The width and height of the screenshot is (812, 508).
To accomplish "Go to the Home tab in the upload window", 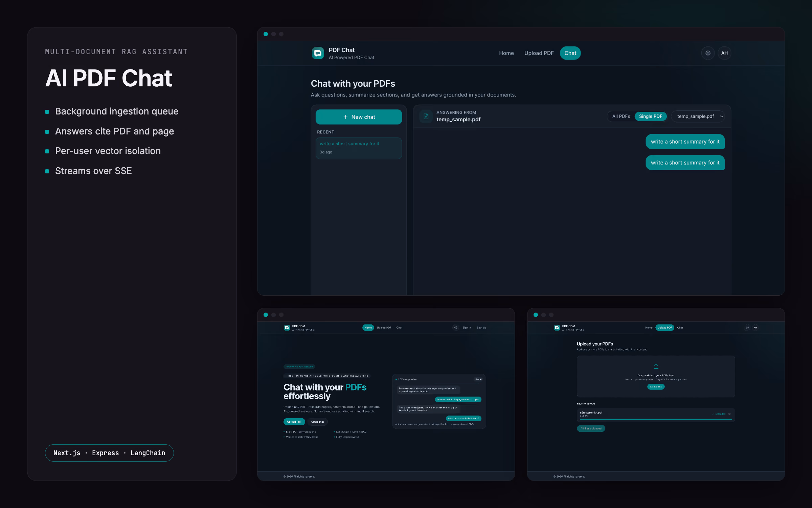I will (649, 327).
